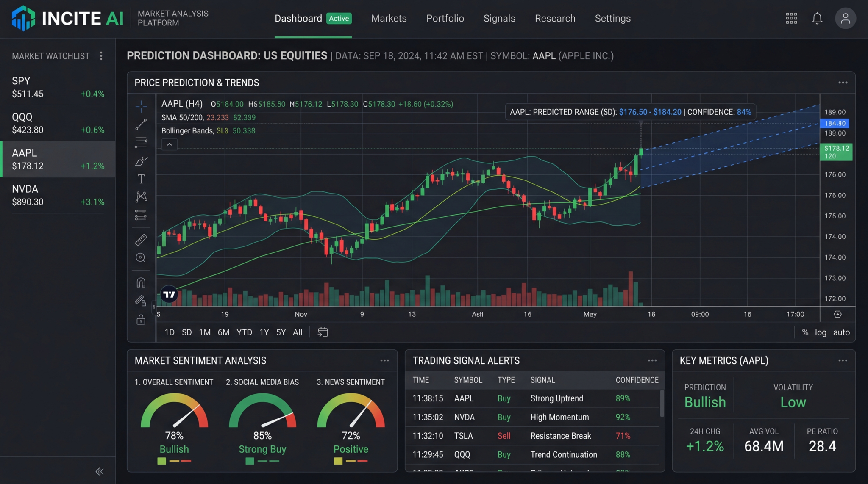Switch to the Markets tab
Image resolution: width=868 pixels, height=484 pixels.
388,18
